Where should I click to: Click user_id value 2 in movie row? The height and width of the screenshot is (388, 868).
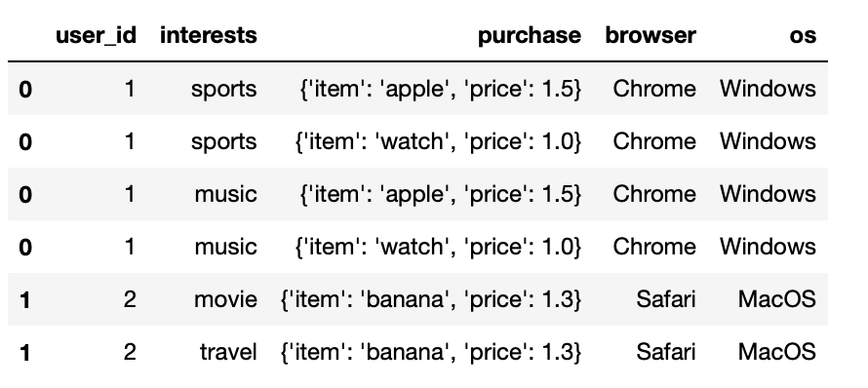click(130, 299)
